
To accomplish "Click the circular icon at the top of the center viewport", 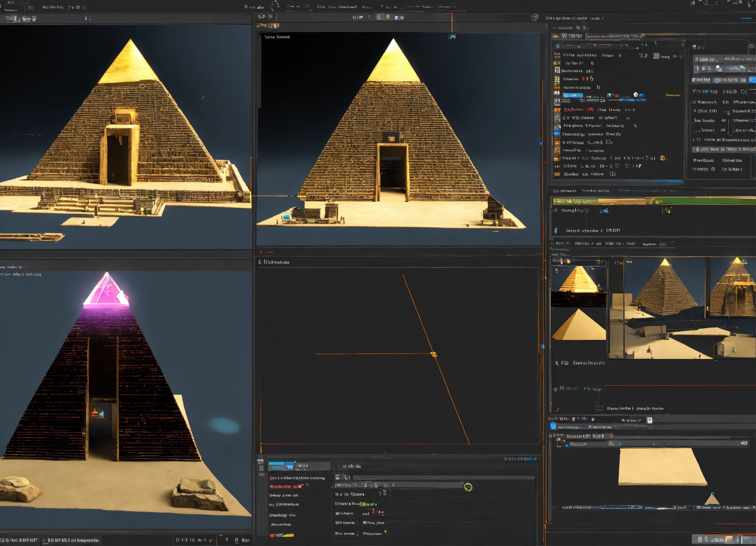I will tap(534, 17).
